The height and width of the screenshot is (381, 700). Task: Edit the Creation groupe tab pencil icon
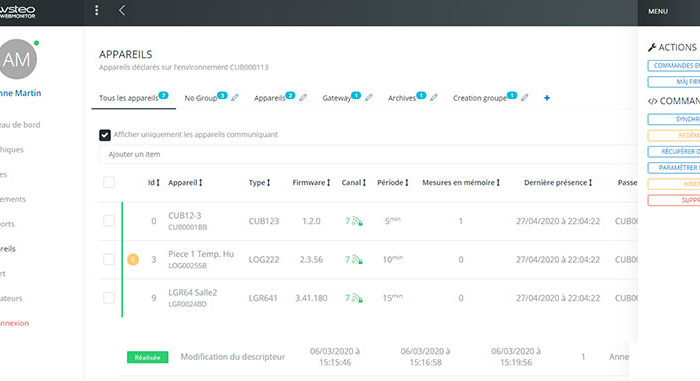tap(525, 98)
